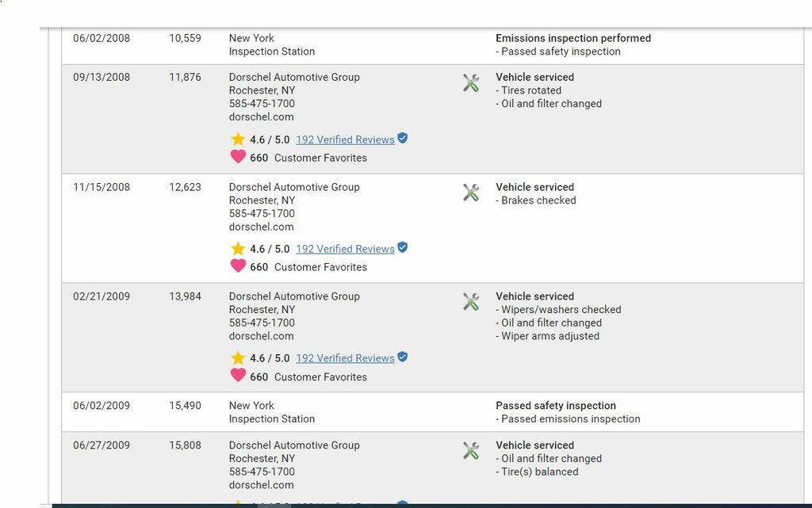Click dorschel.com website in 06/27/2009 entry

[x=261, y=485]
